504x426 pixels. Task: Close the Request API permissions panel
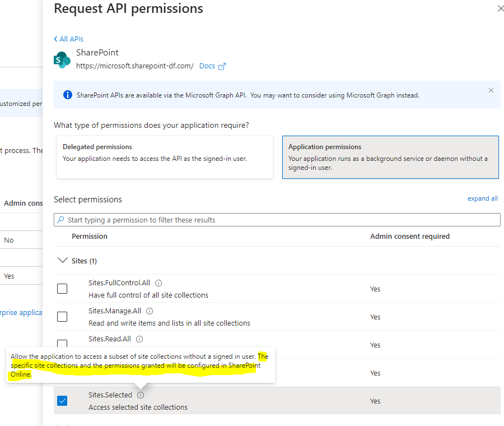coord(500,8)
